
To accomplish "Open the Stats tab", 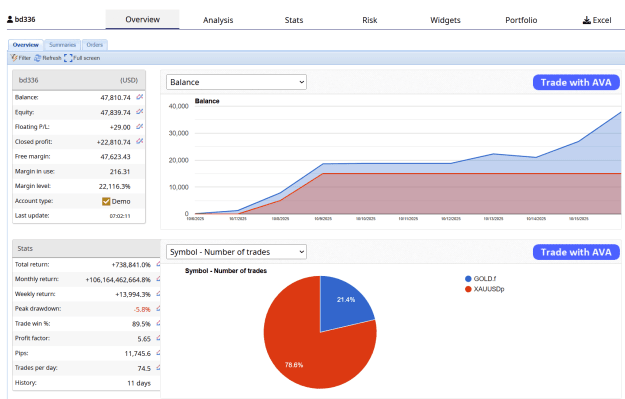I will pyautogui.click(x=294, y=20).
